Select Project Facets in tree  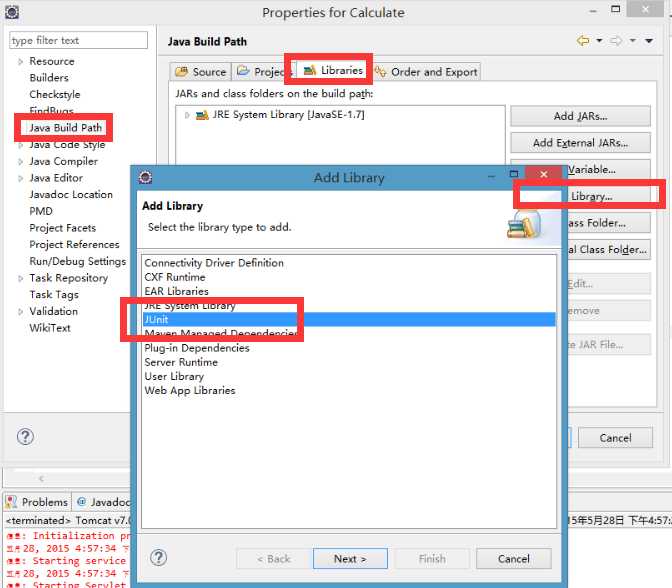[x=63, y=228]
